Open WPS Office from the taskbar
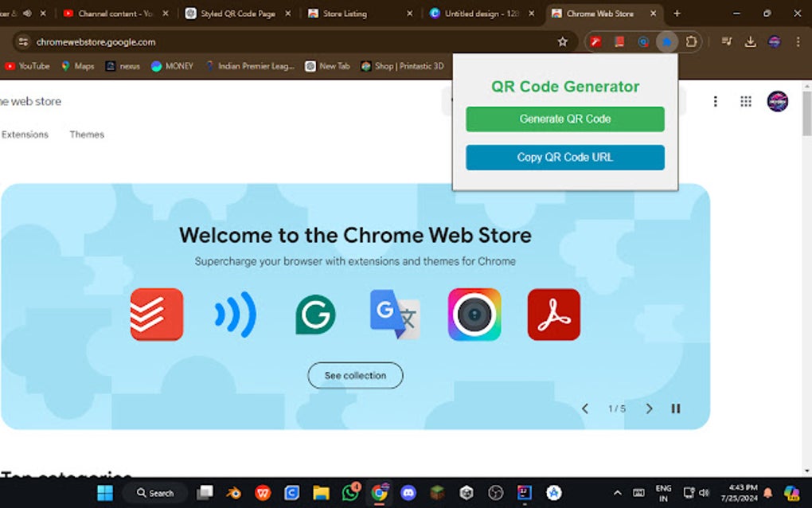The height and width of the screenshot is (508, 812). 263,493
